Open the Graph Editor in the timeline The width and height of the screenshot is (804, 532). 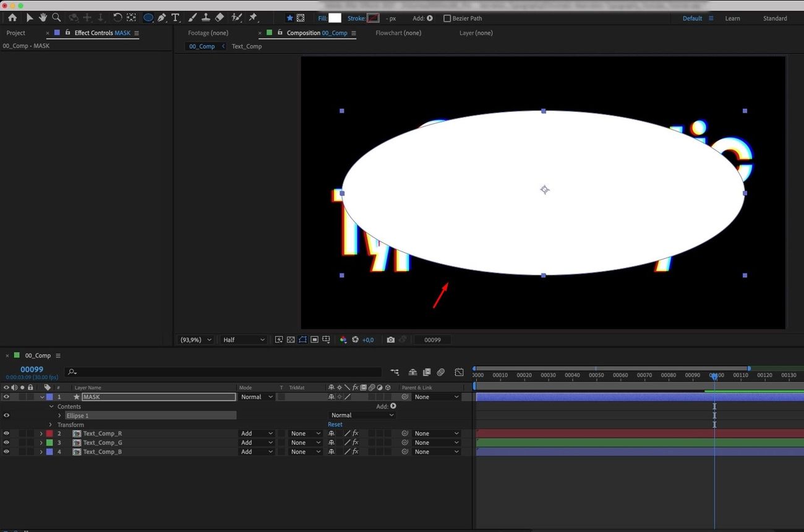coord(459,372)
